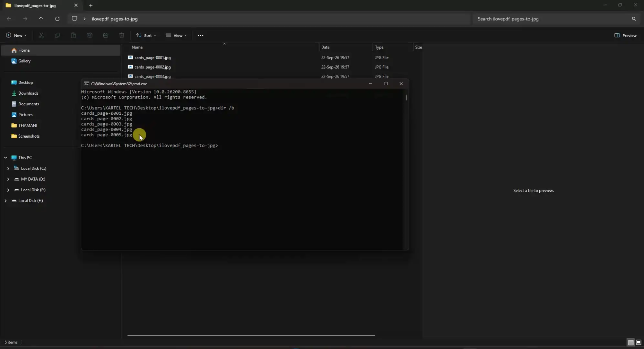Image resolution: width=644 pixels, height=349 pixels.
Task: Click the Share icon in toolbar
Action: tap(106, 36)
